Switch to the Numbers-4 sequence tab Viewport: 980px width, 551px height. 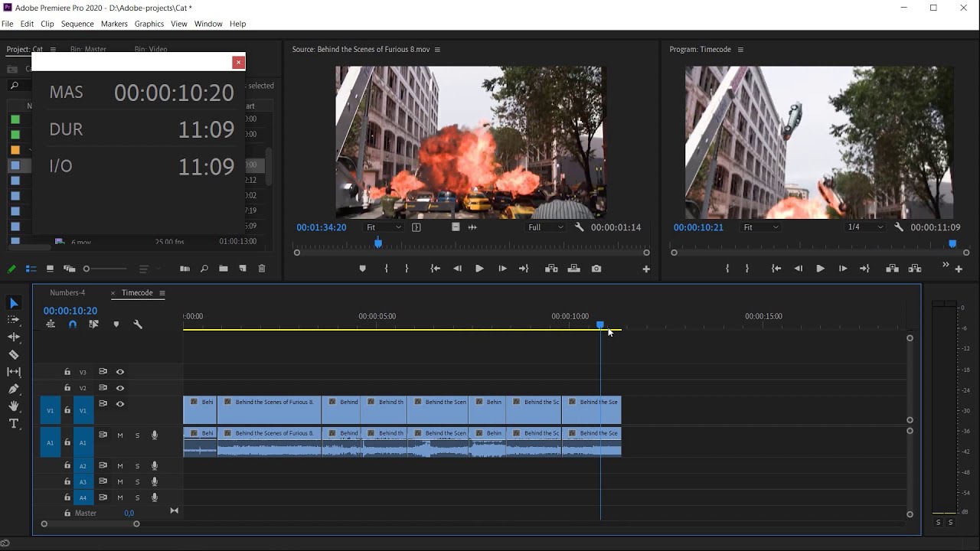[67, 293]
